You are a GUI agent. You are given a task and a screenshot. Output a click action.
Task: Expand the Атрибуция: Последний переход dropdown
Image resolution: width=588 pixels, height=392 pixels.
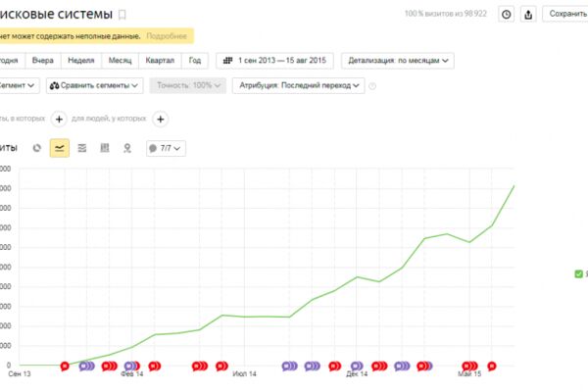pos(299,85)
